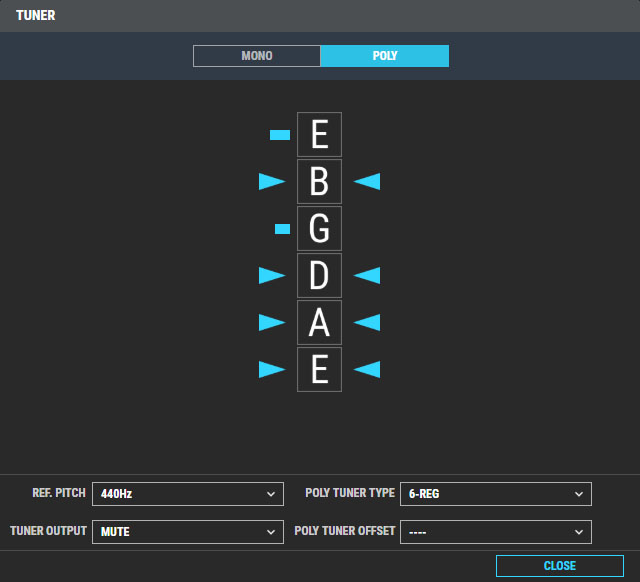Viewport: 640px width, 582px height.
Task: Click the A string note box
Action: click(320, 322)
